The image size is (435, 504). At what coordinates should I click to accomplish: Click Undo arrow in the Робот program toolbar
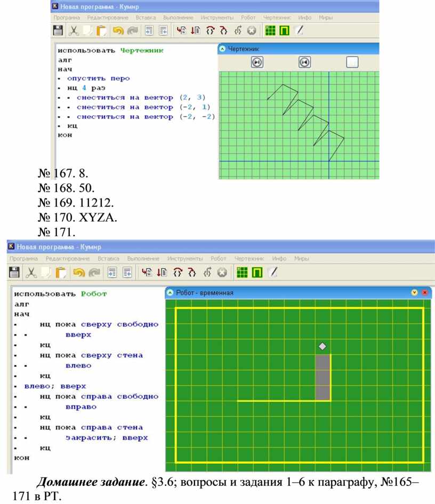point(79,273)
